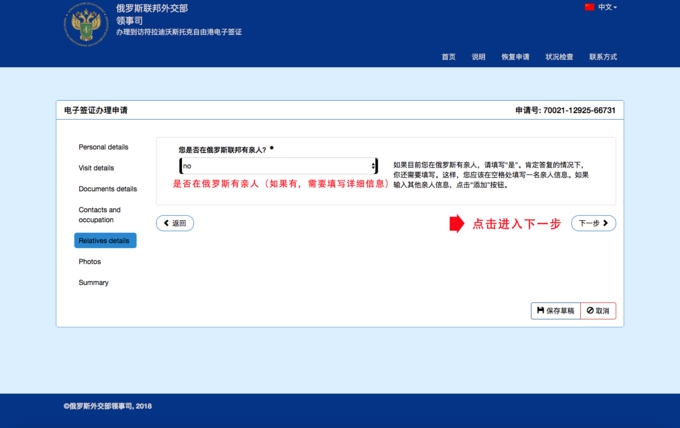The image size is (680, 428).
Task: Open the 状况检查 status check page
Action: point(559,57)
